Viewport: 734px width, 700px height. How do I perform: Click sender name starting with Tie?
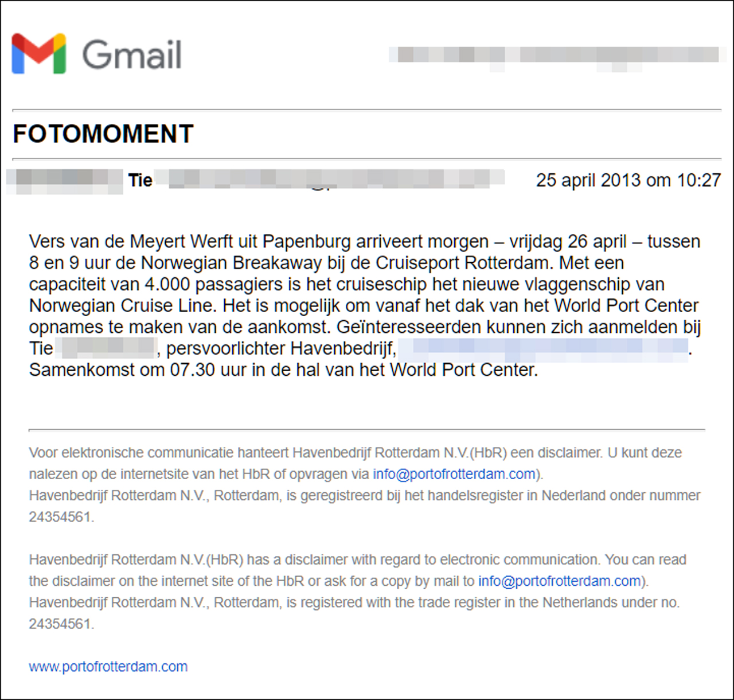coord(140,180)
